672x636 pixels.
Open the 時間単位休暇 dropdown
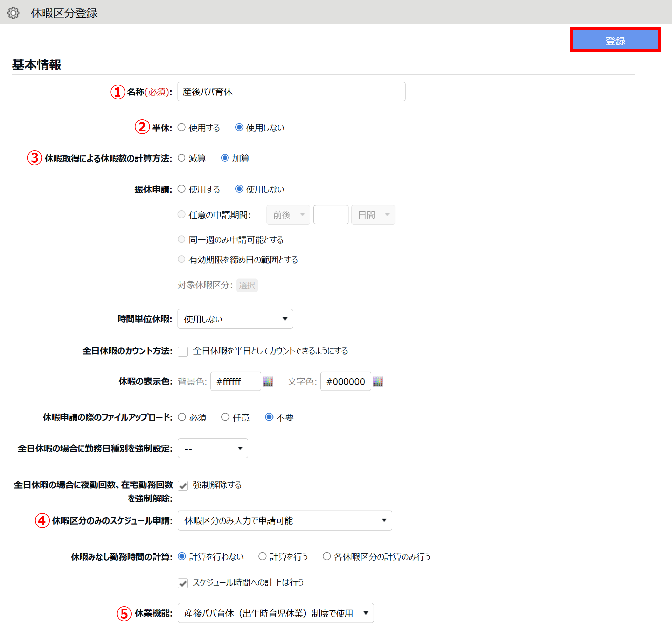235,319
